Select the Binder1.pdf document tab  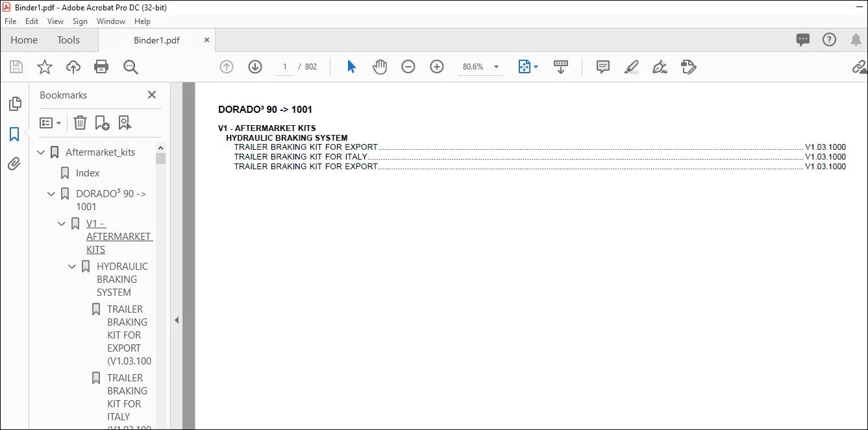tap(156, 40)
